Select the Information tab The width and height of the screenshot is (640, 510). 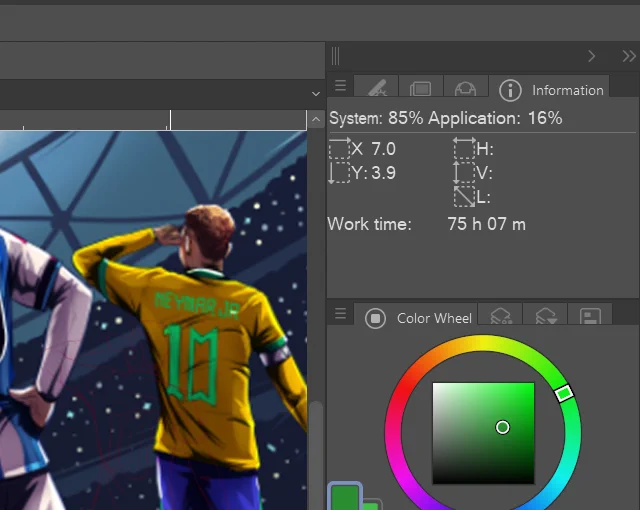tap(549, 86)
